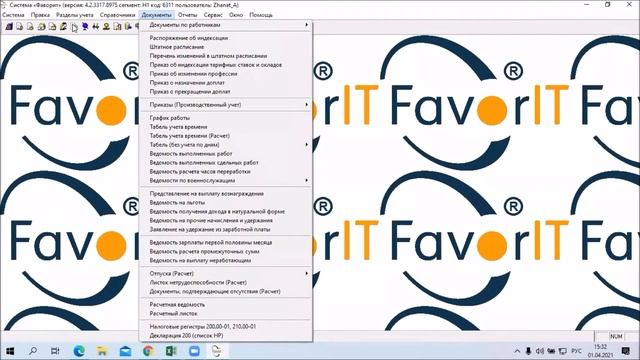Open the Mail app on the taskbar
Image resolution: width=640 pixels, height=360 pixels.
[x=125, y=351]
